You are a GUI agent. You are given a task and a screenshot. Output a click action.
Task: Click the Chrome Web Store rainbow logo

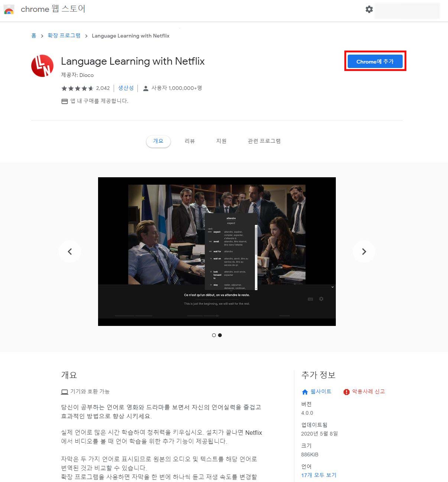[x=9, y=10]
